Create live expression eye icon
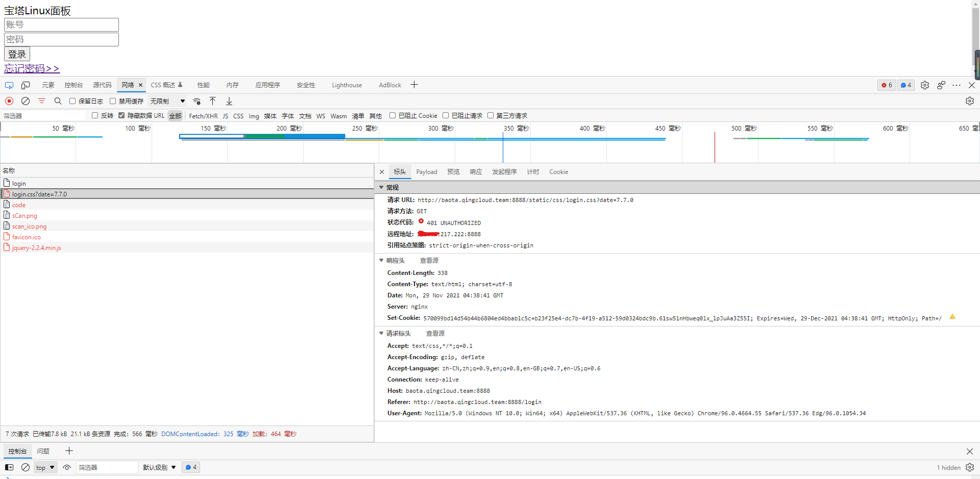This screenshot has height=479, width=980. coord(67,467)
